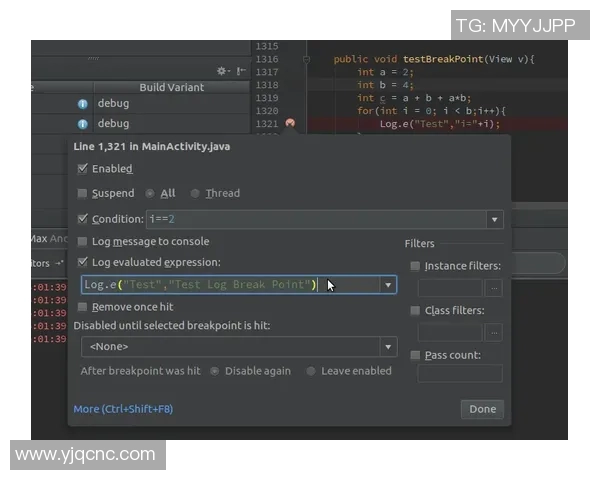
Task: Expand the Condition field dropdown arrow
Action: click(494, 219)
